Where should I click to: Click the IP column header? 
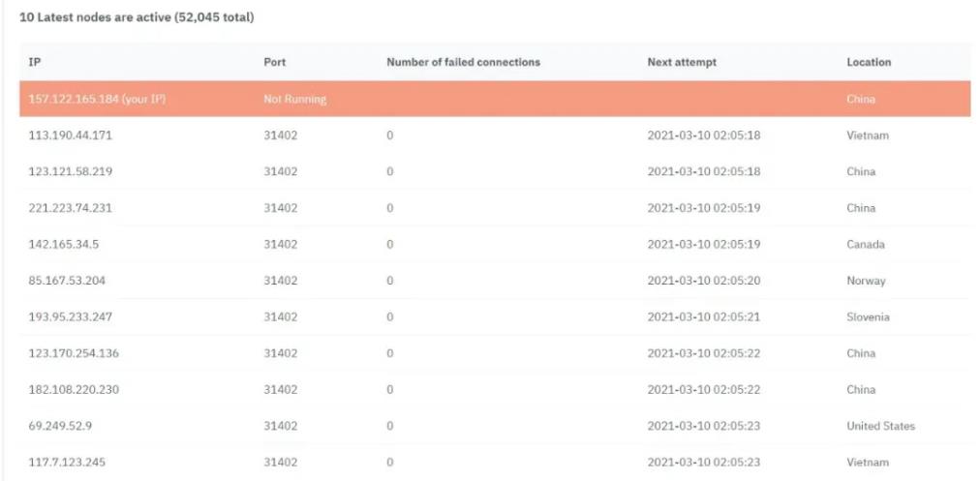(x=34, y=62)
